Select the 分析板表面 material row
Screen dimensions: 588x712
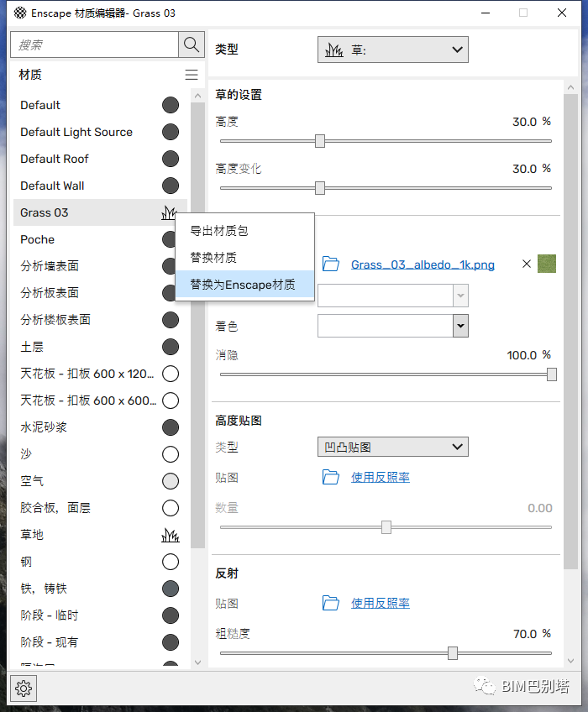click(95, 293)
